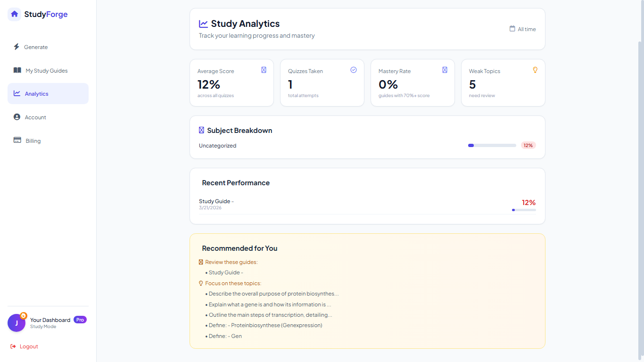The width and height of the screenshot is (644, 362).
Task: Click the StudyForge home icon
Action: [x=14, y=14]
